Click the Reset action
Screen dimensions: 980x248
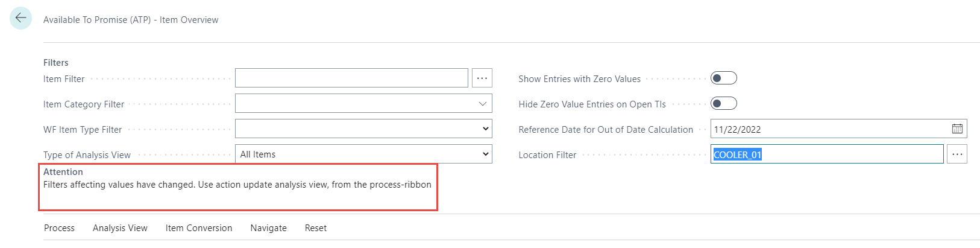pos(316,228)
